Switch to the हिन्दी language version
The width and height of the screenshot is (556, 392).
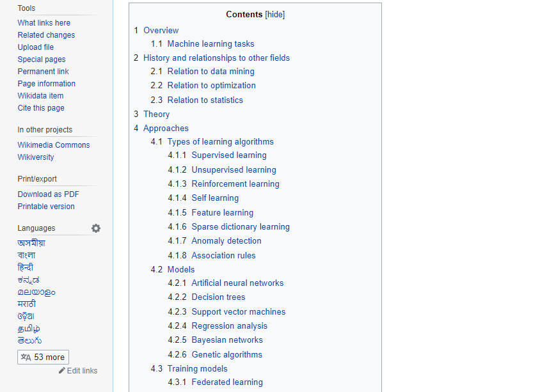[26, 267]
